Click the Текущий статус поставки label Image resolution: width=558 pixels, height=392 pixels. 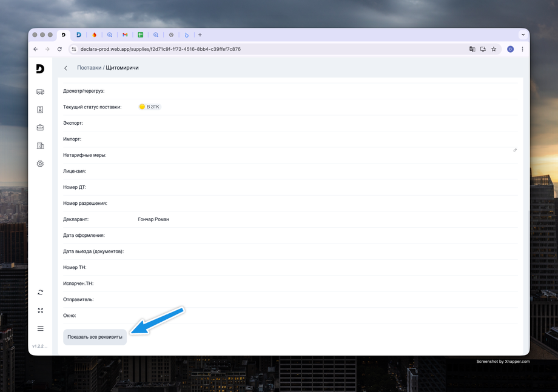(92, 107)
